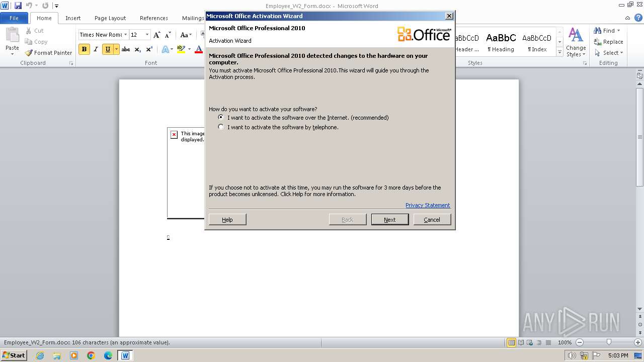The image size is (644, 362).
Task: Click the volume icon in system tray
Action: pos(572,355)
